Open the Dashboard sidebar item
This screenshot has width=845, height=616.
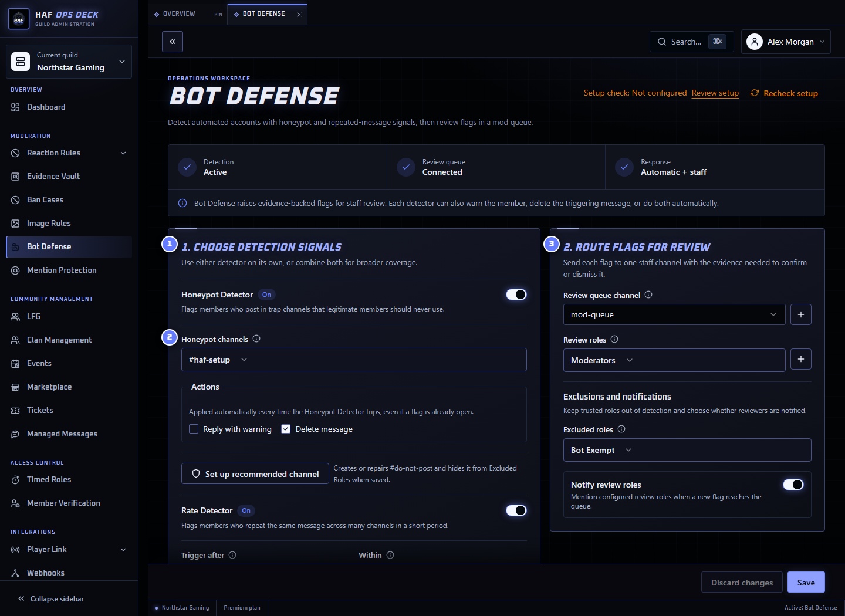click(x=69, y=107)
